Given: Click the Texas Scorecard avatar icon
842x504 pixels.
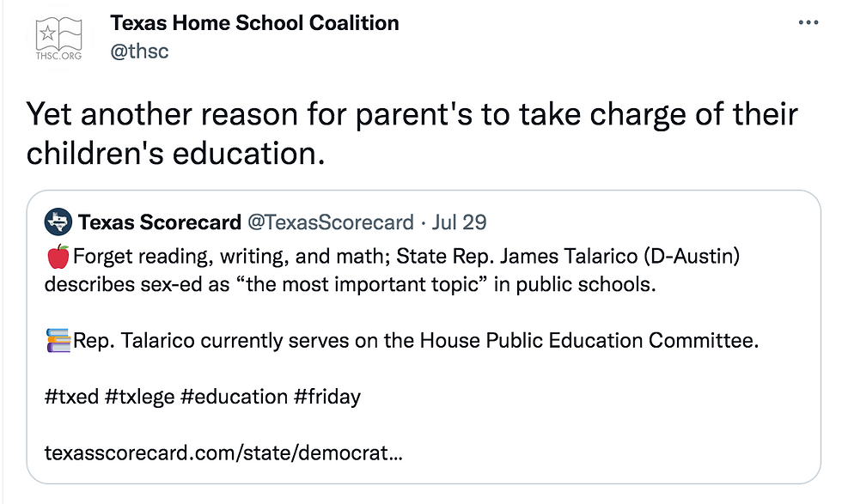Looking at the screenshot, I should point(58,222).
